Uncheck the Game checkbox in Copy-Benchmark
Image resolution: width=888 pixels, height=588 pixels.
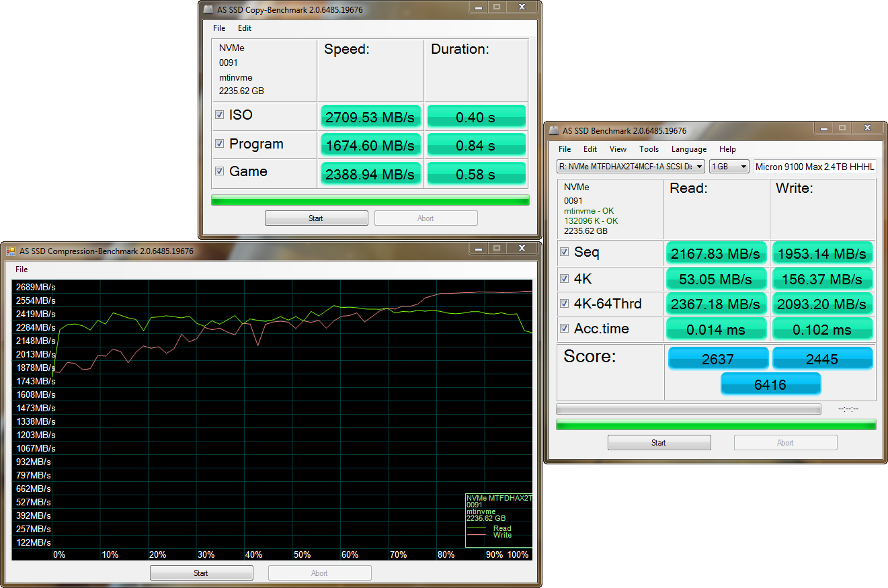tap(219, 171)
